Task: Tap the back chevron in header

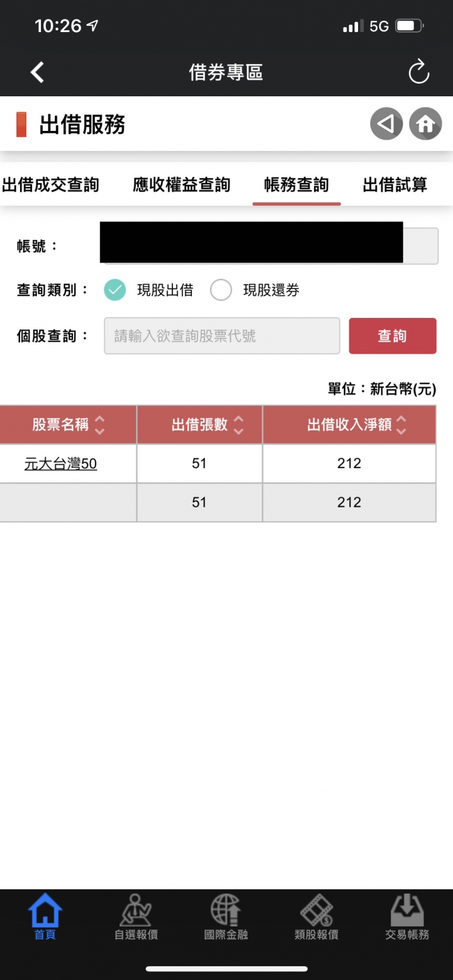Action: [x=38, y=72]
